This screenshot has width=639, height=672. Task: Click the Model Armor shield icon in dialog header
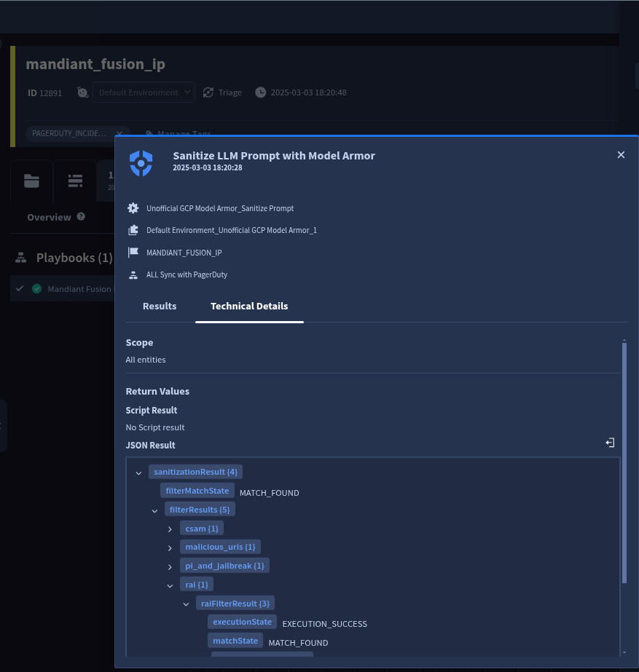141,163
